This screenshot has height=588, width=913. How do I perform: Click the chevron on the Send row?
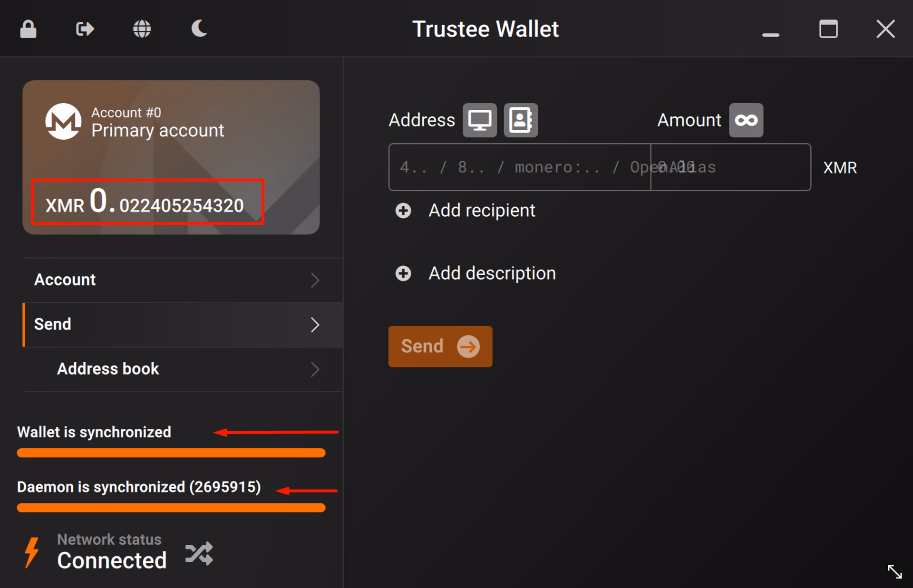tap(315, 325)
